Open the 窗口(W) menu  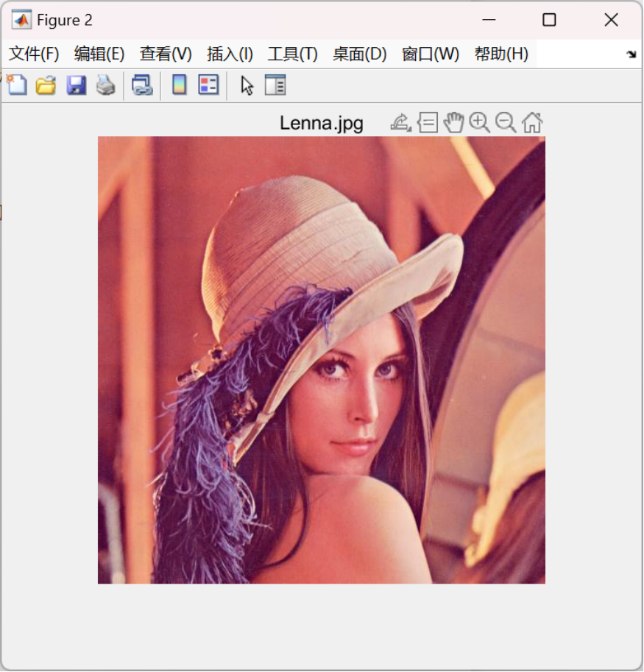pos(431,54)
